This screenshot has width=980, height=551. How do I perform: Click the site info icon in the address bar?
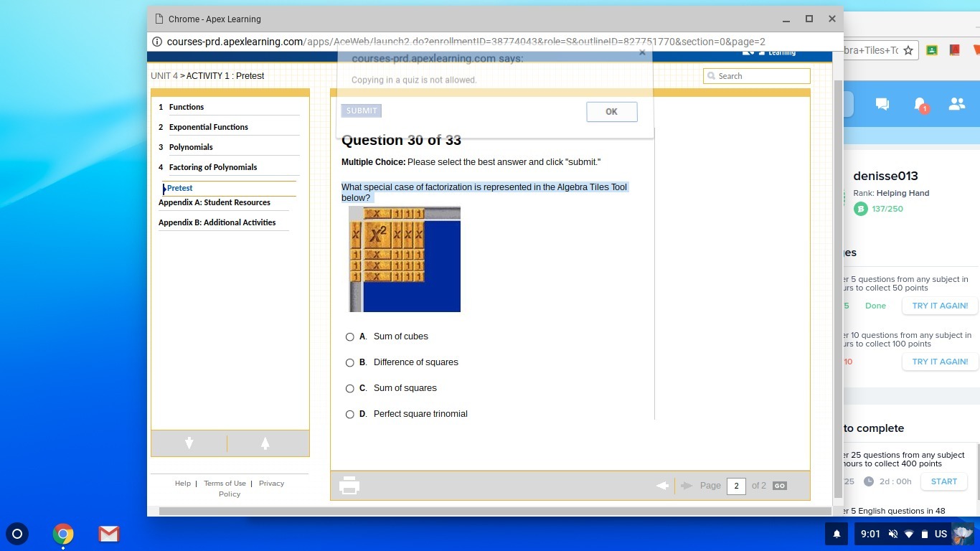coord(157,42)
